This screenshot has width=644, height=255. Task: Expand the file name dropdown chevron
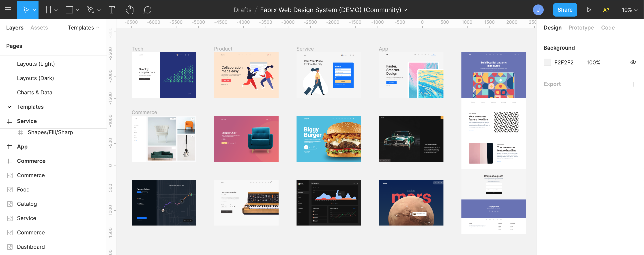pos(406,10)
